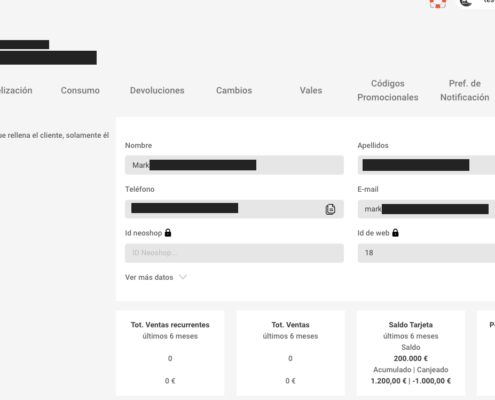The width and height of the screenshot is (495, 400).
Task: Select the Saldo Tarjeta summary card
Action: click(411, 353)
